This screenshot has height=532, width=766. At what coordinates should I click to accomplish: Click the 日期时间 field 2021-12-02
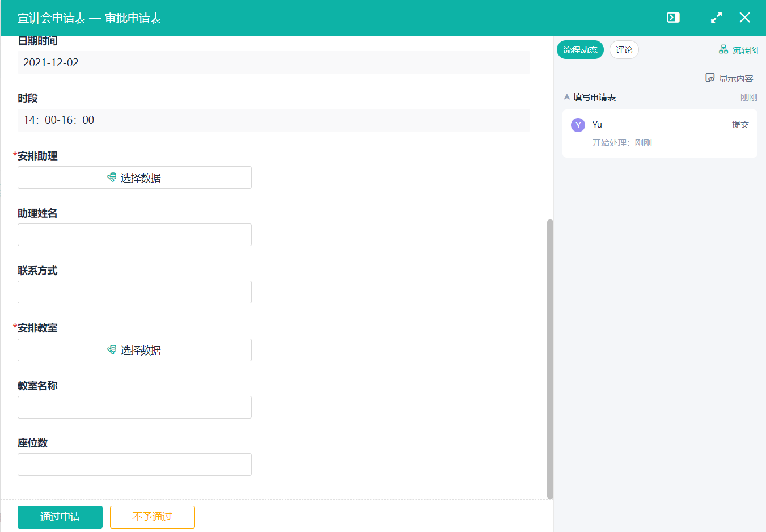pos(273,62)
